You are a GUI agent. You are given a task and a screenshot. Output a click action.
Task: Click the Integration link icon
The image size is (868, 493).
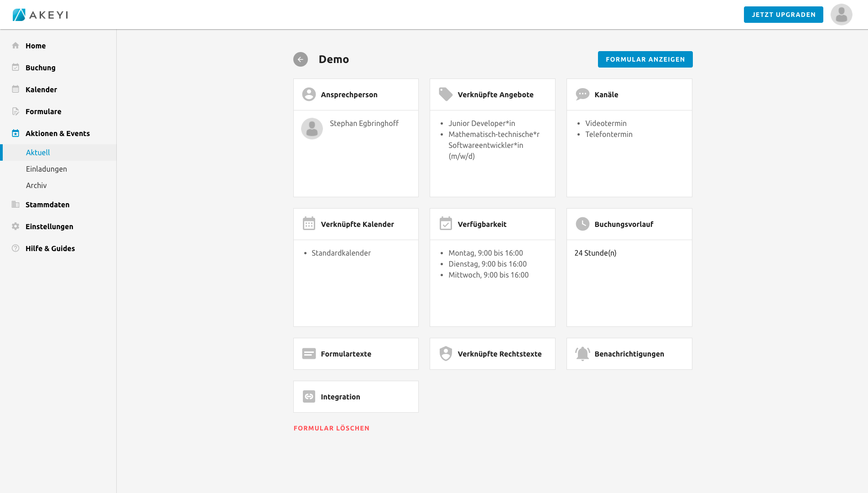tap(309, 397)
